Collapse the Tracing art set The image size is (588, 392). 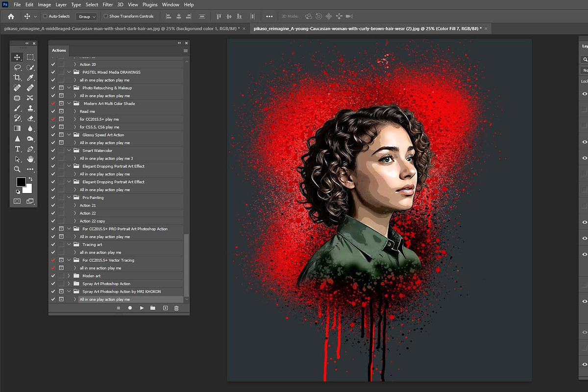69,245
